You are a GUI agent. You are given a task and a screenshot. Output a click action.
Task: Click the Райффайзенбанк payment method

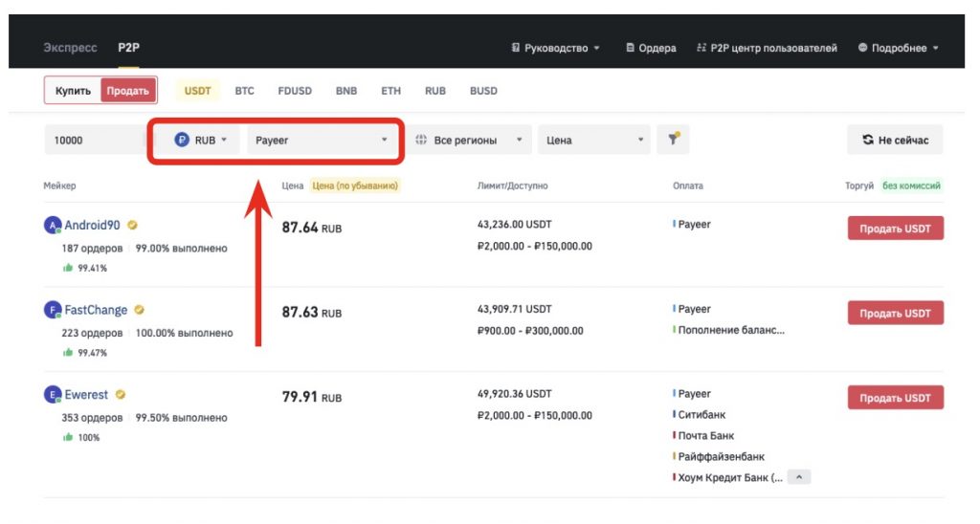722,457
